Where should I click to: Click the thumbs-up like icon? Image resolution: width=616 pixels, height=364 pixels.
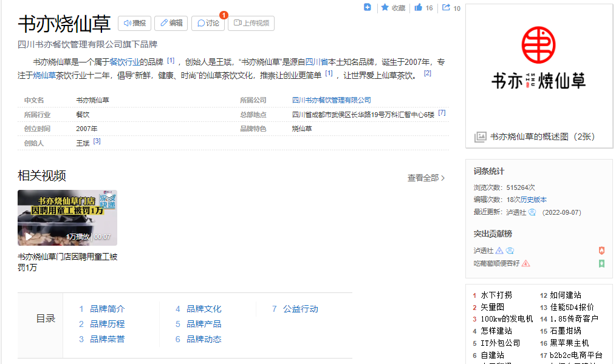pyautogui.click(x=418, y=8)
